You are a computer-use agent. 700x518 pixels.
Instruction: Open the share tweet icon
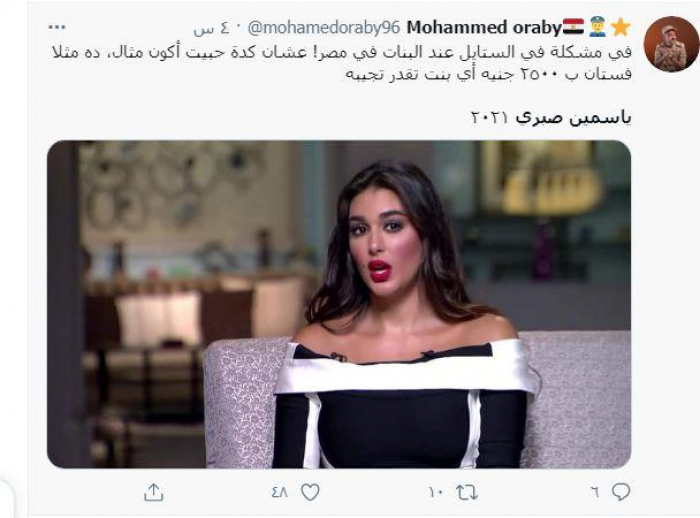pyautogui.click(x=154, y=492)
